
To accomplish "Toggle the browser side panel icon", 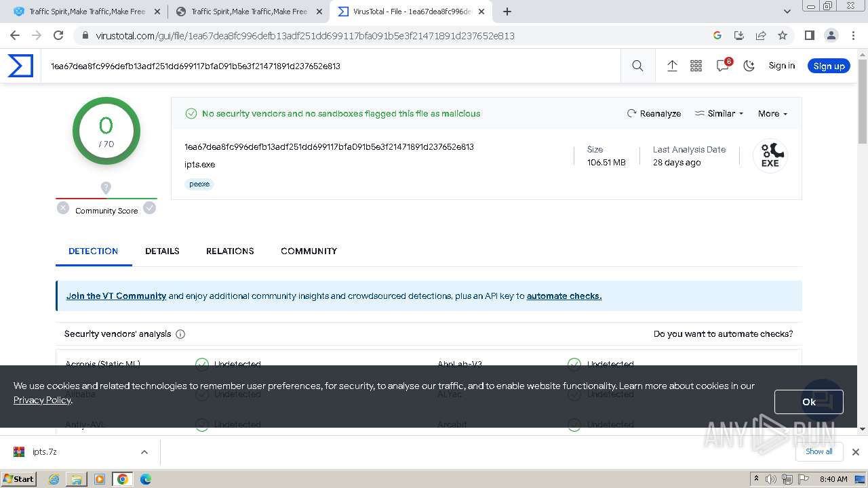I will tap(809, 35).
